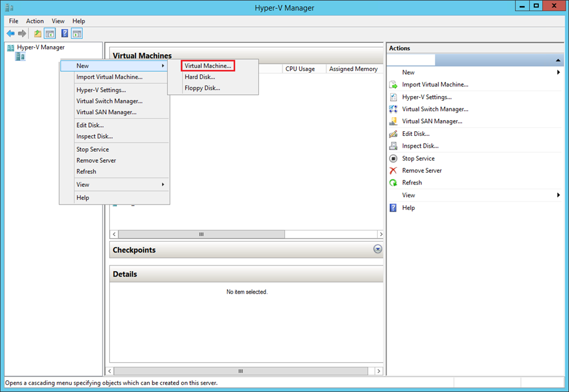Click the blue Help toolbar icon

65,34
